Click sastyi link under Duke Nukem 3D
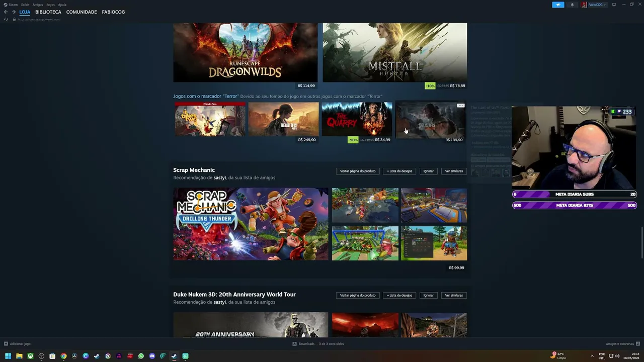The height and width of the screenshot is (362, 644). pos(219,303)
